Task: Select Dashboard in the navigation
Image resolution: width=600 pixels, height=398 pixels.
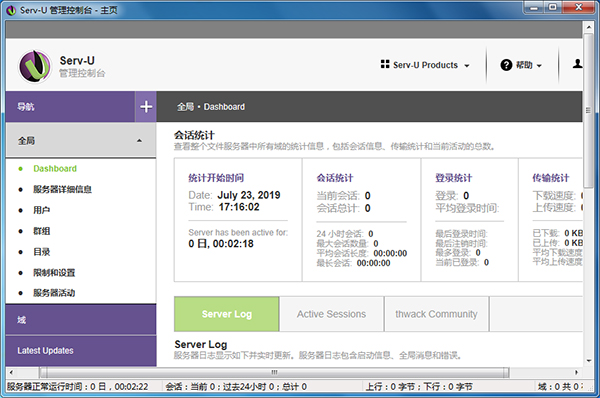Action: [55, 168]
